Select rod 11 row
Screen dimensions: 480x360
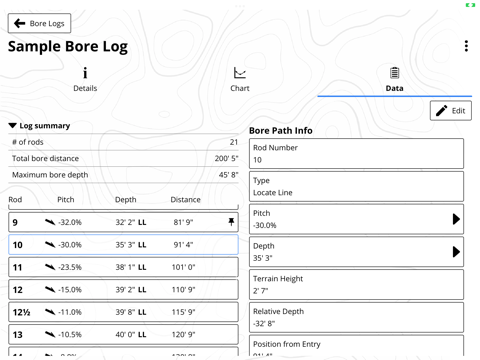pos(123,267)
